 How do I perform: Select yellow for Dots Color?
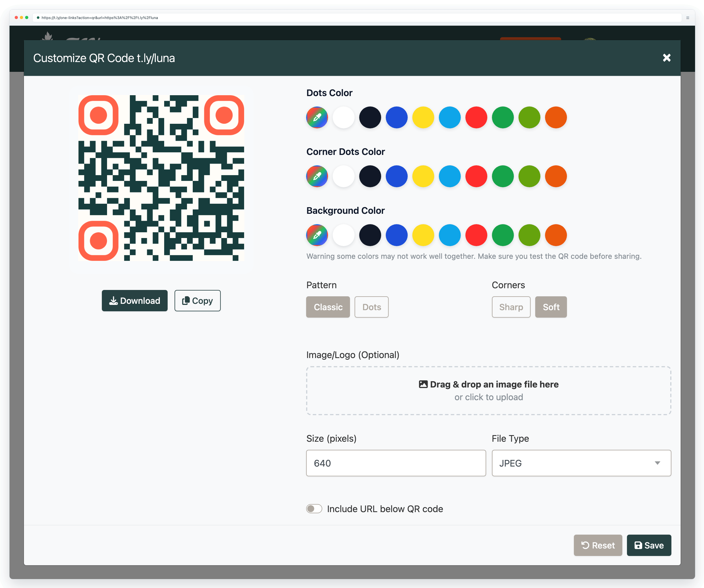click(423, 117)
